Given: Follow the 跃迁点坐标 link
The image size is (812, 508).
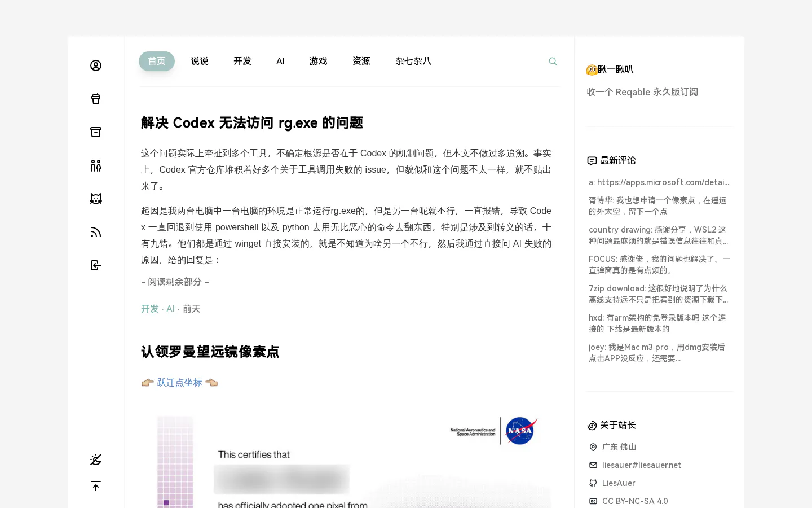Looking at the screenshot, I should [179, 383].
